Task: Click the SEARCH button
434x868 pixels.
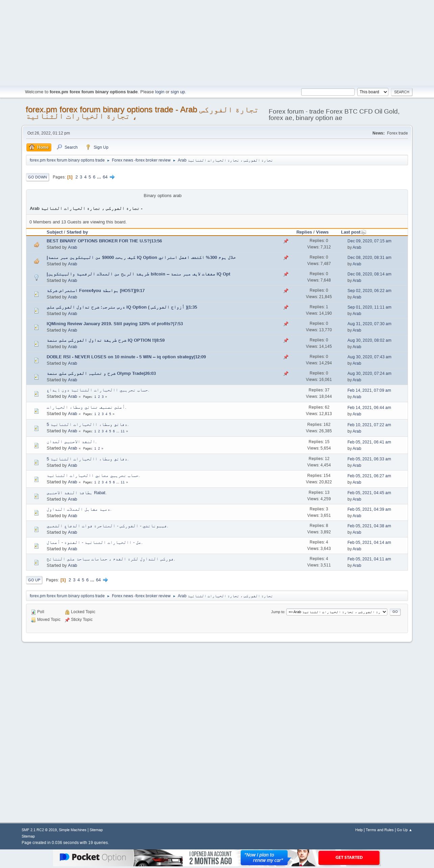Action: point(402,92)
